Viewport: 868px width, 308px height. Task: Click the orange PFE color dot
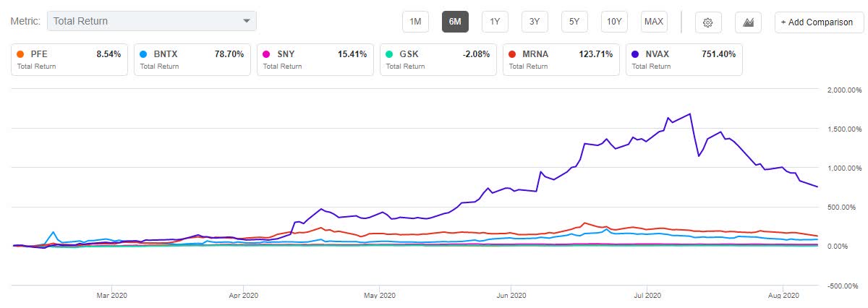[x=20, y=54]
